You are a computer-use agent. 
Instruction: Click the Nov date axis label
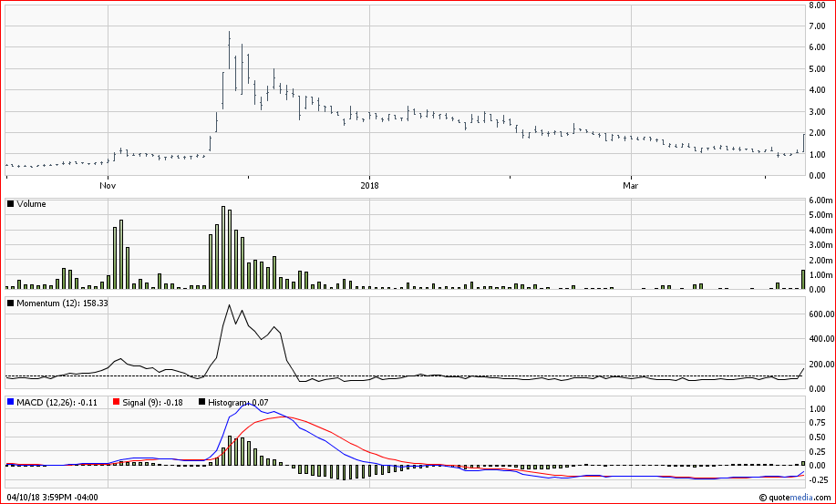pos(108,186)
